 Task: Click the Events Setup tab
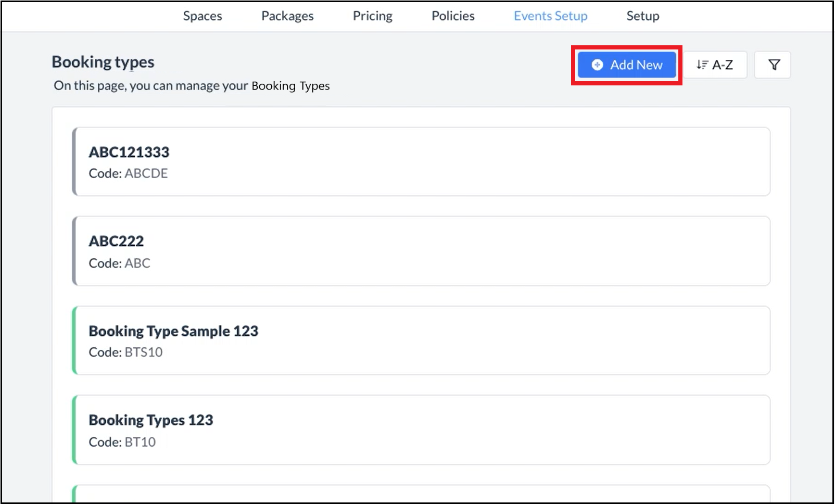coord(550,16)
